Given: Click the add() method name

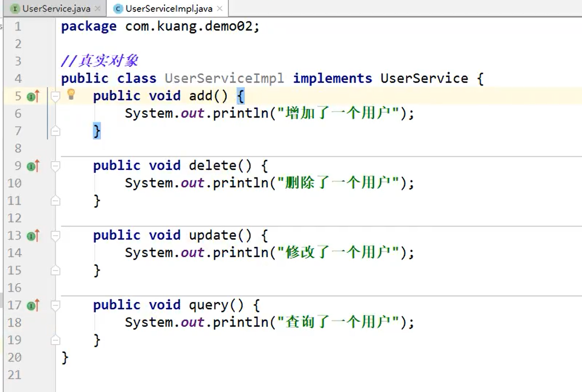Looking at the screenshot, I should pyautogui.click(x=201, y=96).
